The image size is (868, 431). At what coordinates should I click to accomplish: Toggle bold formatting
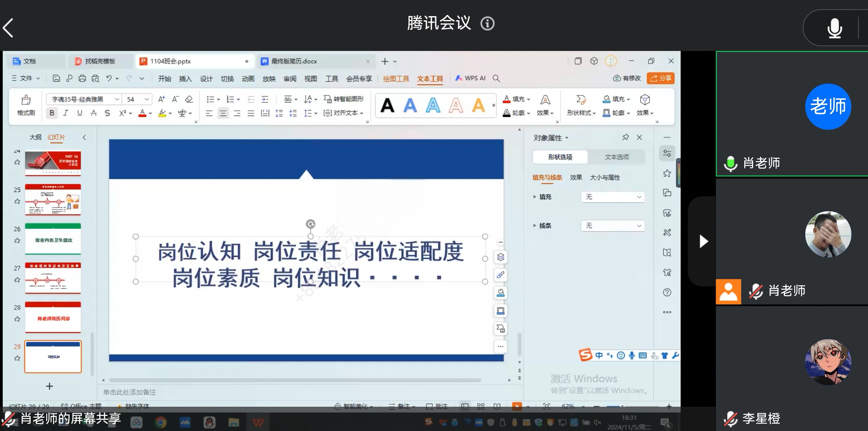[52, 113]
